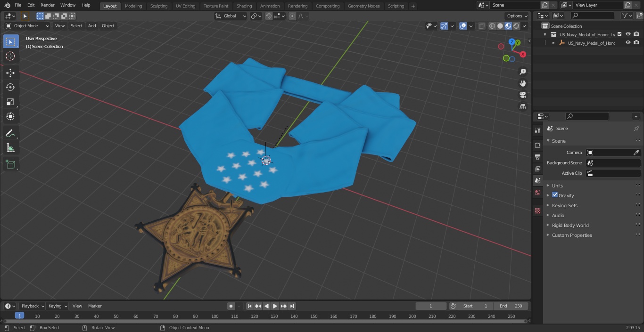This screenshot has height=332, width=644.
Task: Click the zoom viewport magnifier icon
Action: tap(522, 72)
